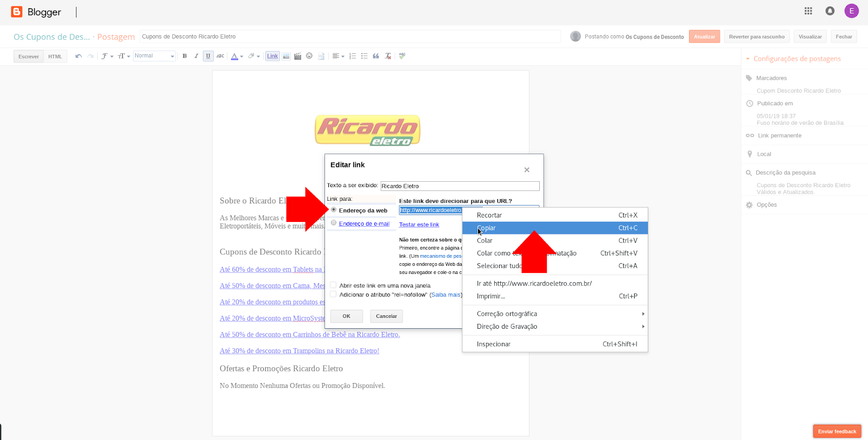Edit the Texto a ser exibido field

tap(460, 186)
